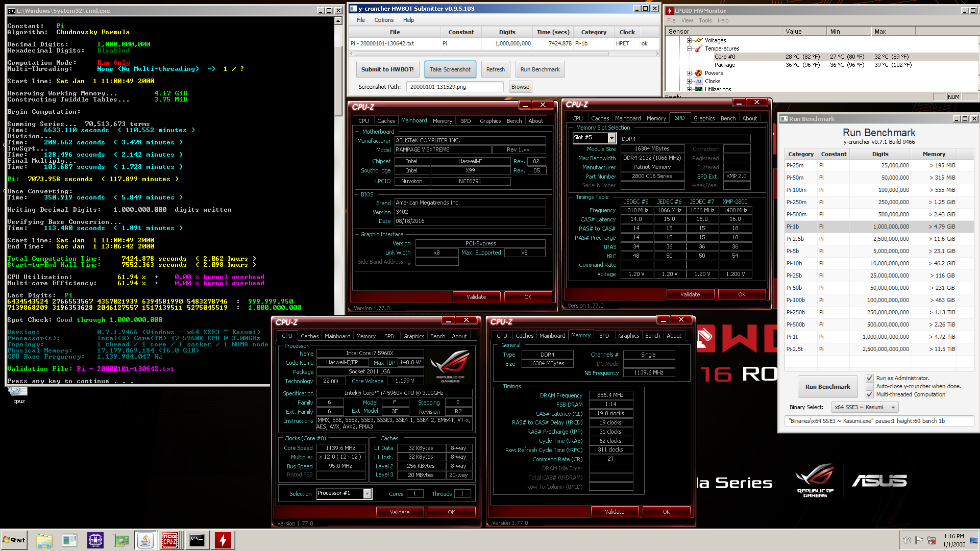Open the Start menu button
This screenshot has width=980, height=551.
tap(14, 540)
